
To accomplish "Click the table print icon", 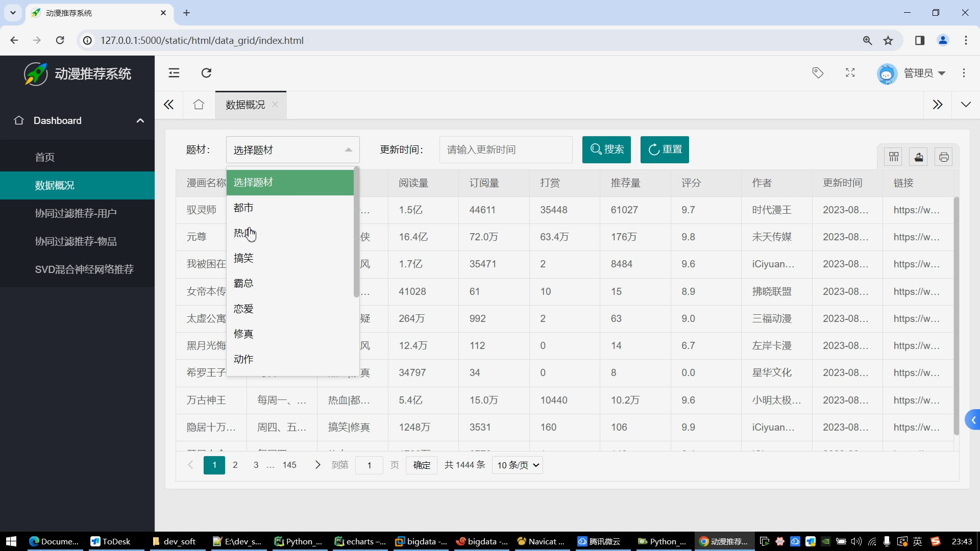I will pyautogui.click(x=944, y=157).
